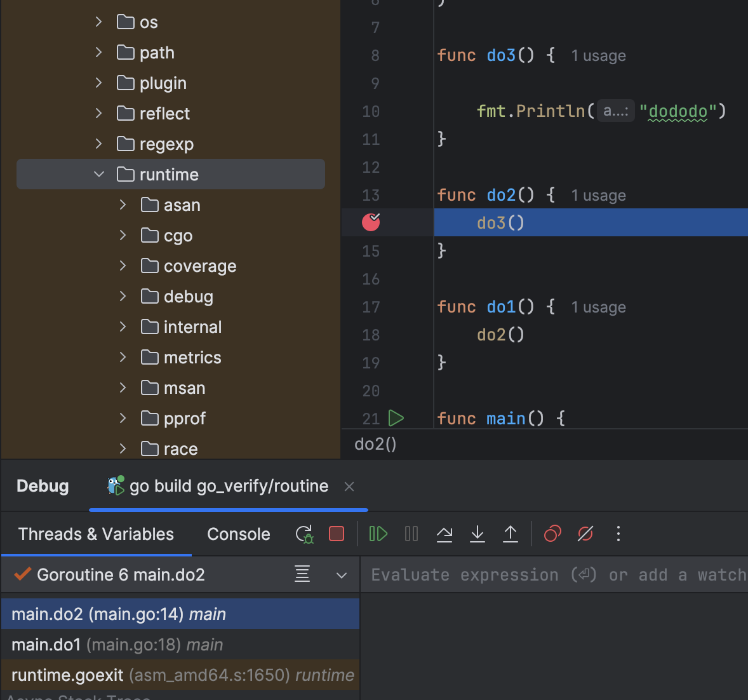This screenshot has height=700, width=748.
Task: Click the 1 usage hint beside do3()
Action: coord(598,56)
